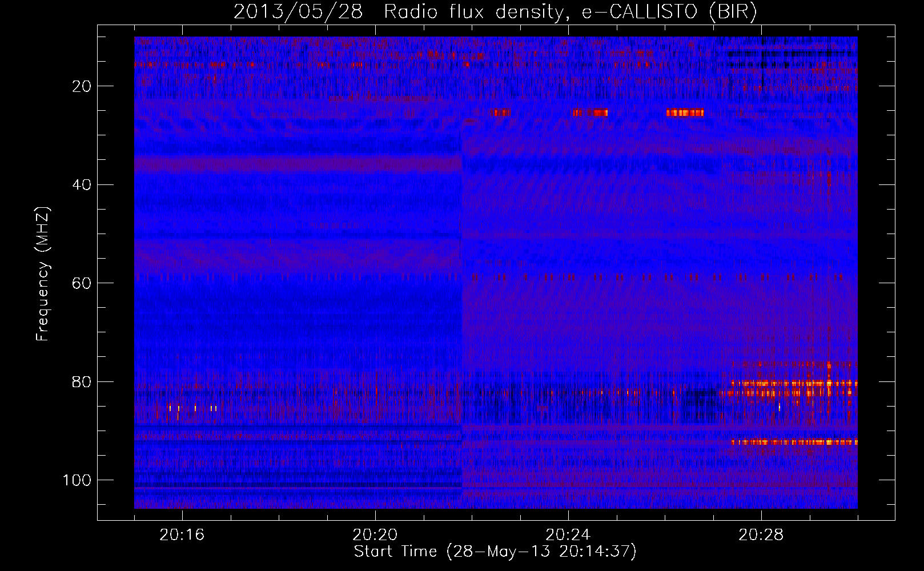Screen dimensions: 924x571
Task: Click the '20:28' time tick label
Action: coord(761,535)
